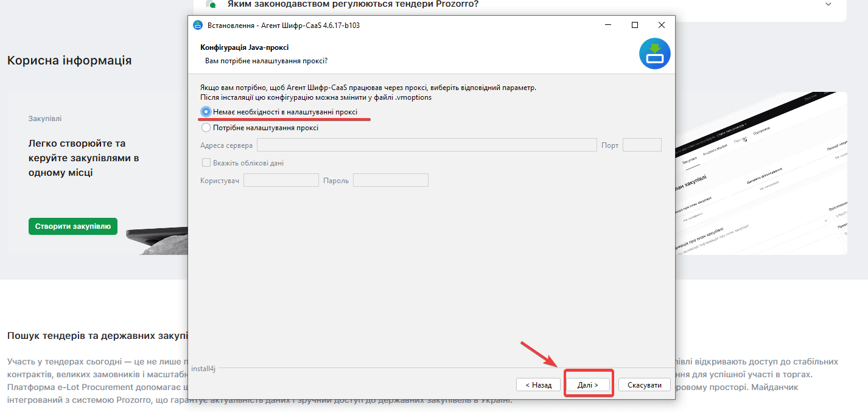
Task: Minimize the installer window
Action: 607,25
